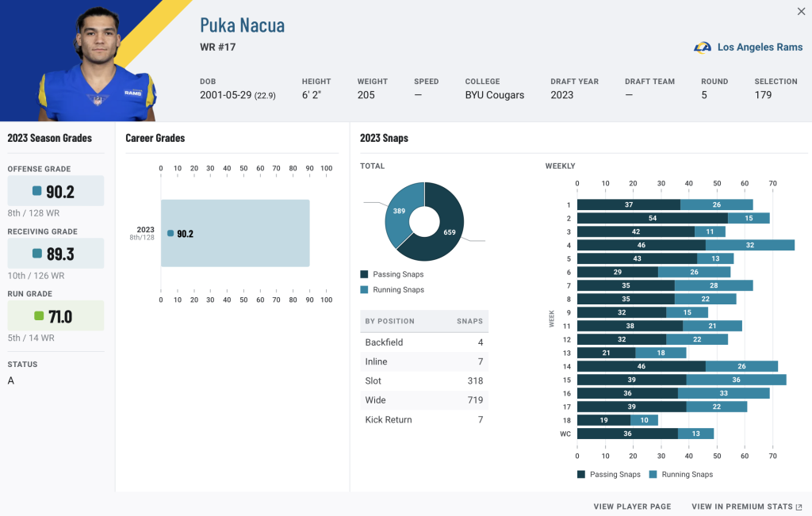Close the Puka Nacua player card
This screenshot has height=516, width=812.
(x=801, y=11)
